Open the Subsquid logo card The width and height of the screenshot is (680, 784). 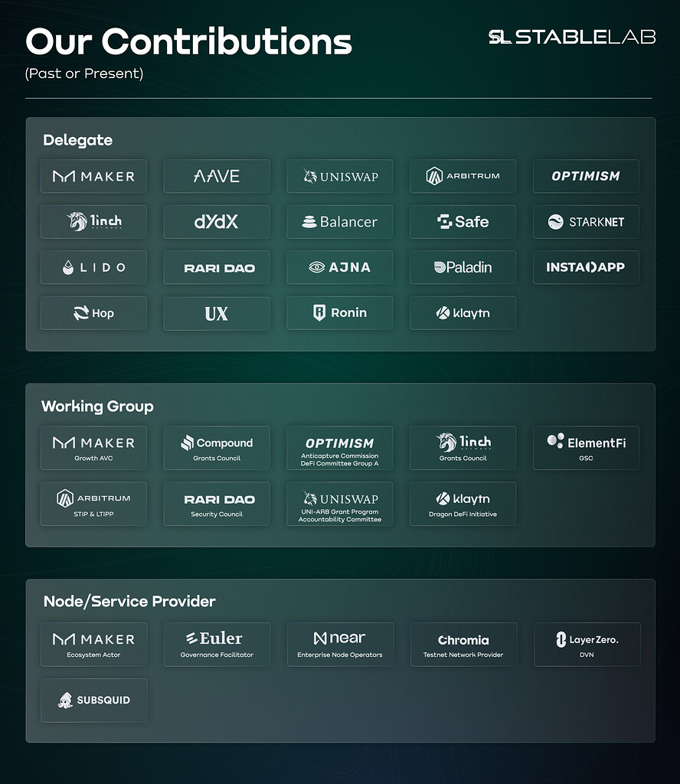93,700
